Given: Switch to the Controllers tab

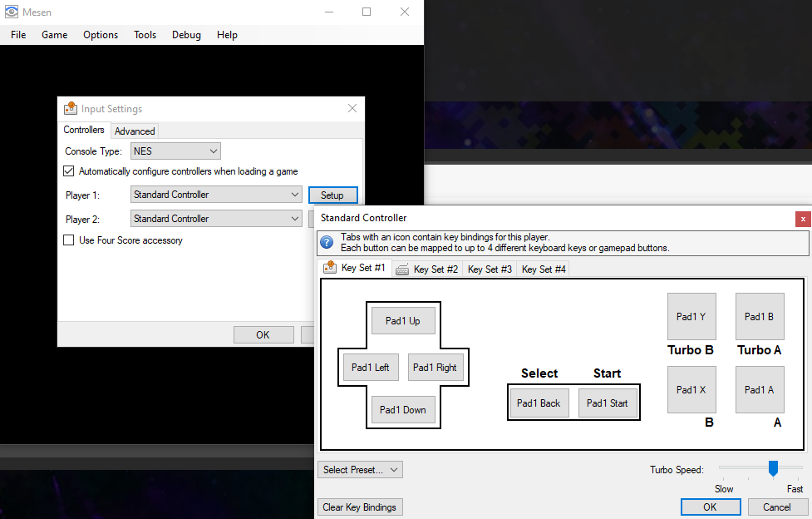Looking at the screenshot, I should 84,130.
